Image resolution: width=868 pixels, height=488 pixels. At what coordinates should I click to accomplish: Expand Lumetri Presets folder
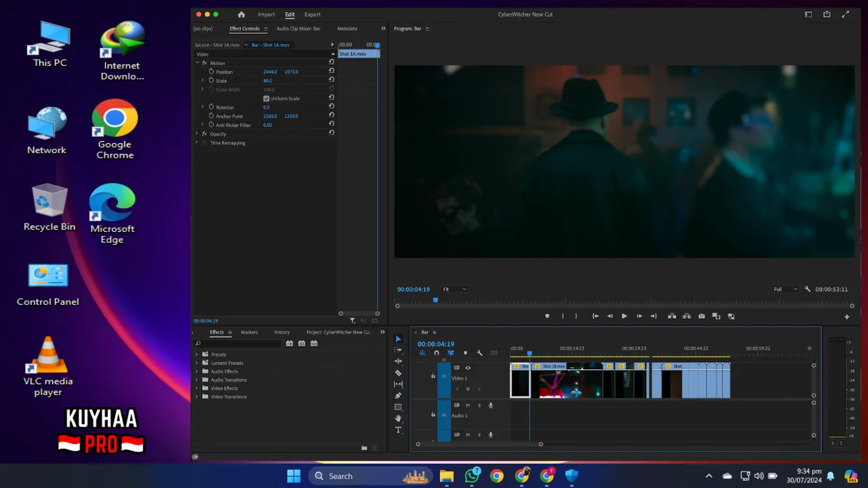coord(197,363)
